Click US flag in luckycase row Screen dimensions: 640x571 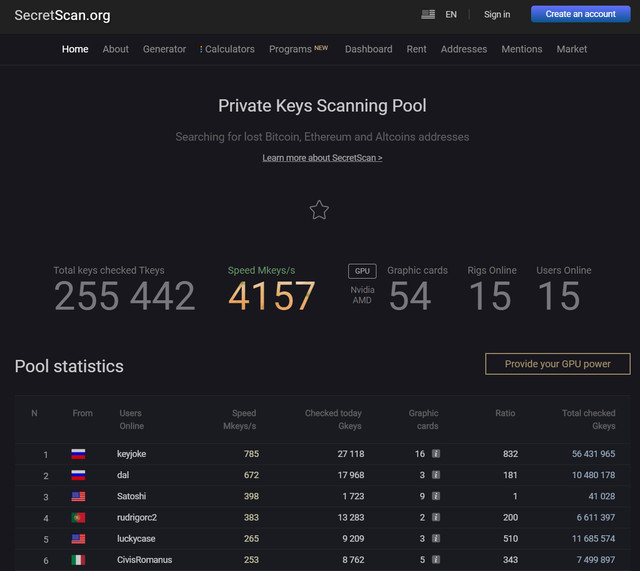[78, 539]
